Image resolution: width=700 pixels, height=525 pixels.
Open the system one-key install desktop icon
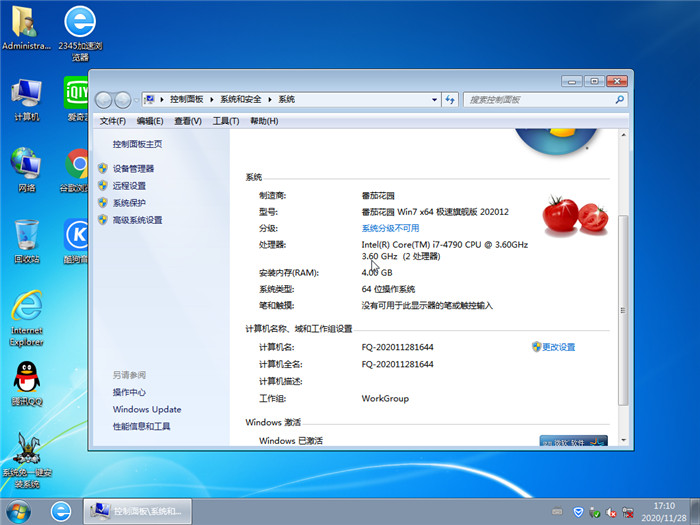click(x=26, y=460)
